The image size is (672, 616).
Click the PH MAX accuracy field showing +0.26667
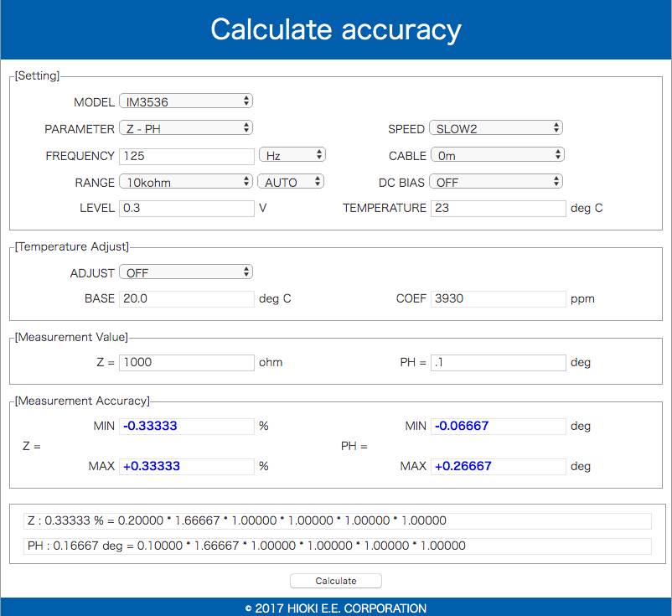pos(498,466)
